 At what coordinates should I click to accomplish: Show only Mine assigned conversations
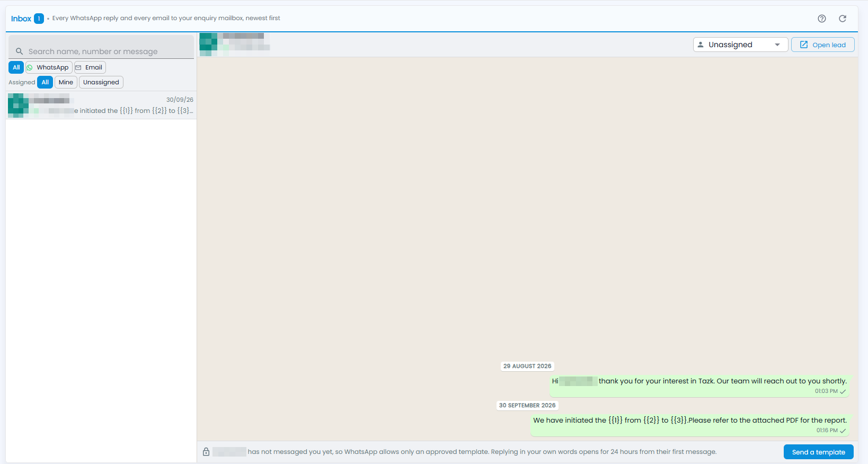(66, 82)
